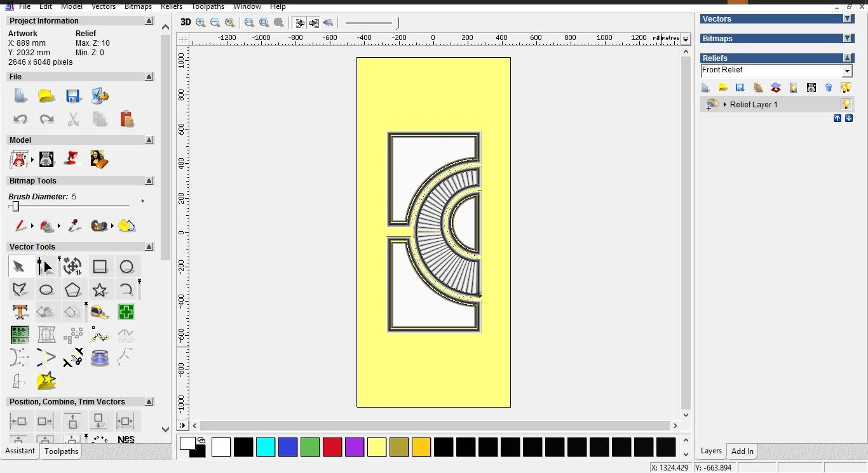Expand the Bitmaps panel section
The image size is (868, 473).
(x=848, y=39)
